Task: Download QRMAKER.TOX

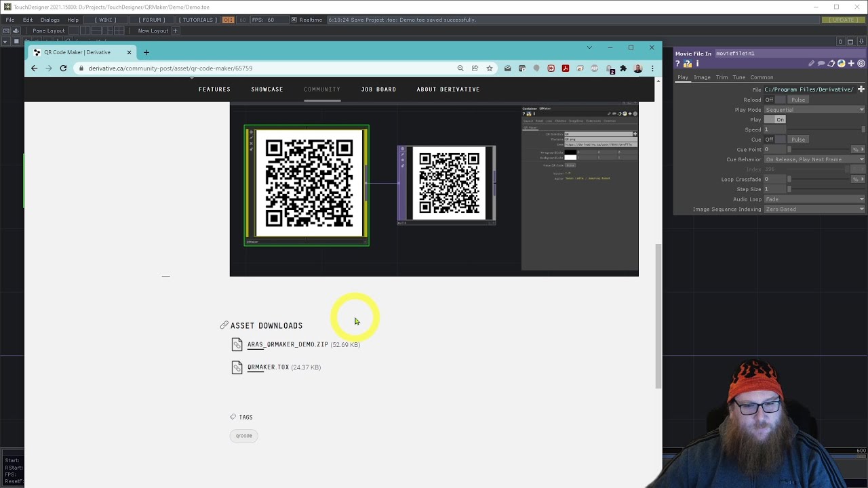Action: [x=268, y=367]
